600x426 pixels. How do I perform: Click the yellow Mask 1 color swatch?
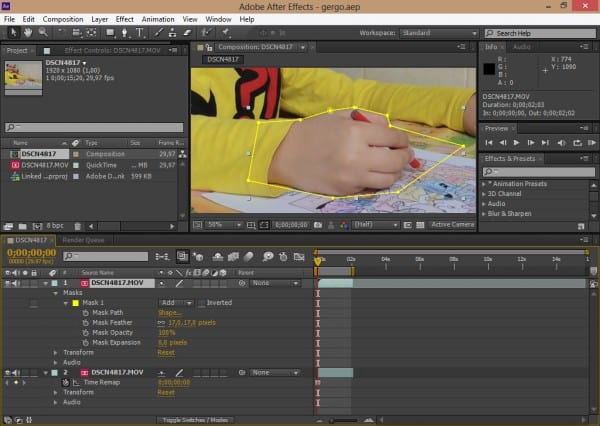tap(74, 302)
